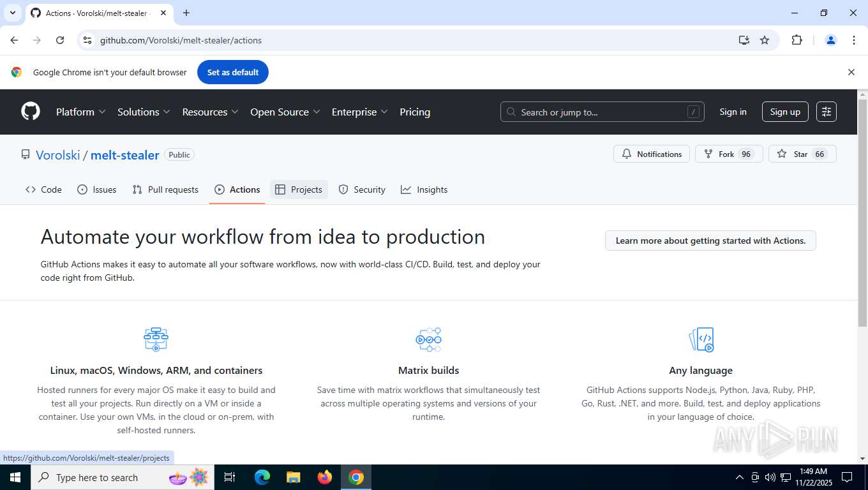Star the repository with Star button
Screen dimensions: 868x490
(x=802, y=154)
